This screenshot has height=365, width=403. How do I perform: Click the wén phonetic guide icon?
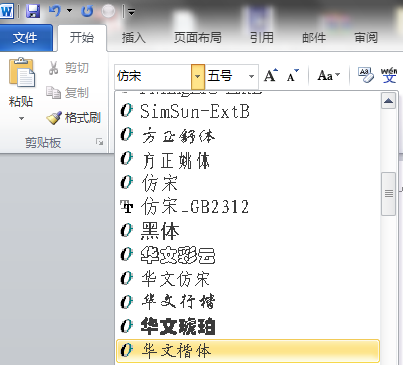(389, 75)
